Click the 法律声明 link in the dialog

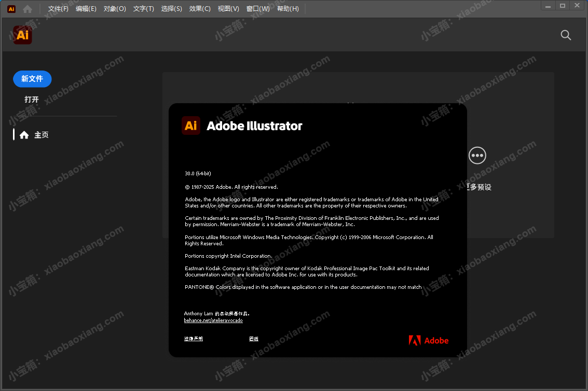click(193, 339)
